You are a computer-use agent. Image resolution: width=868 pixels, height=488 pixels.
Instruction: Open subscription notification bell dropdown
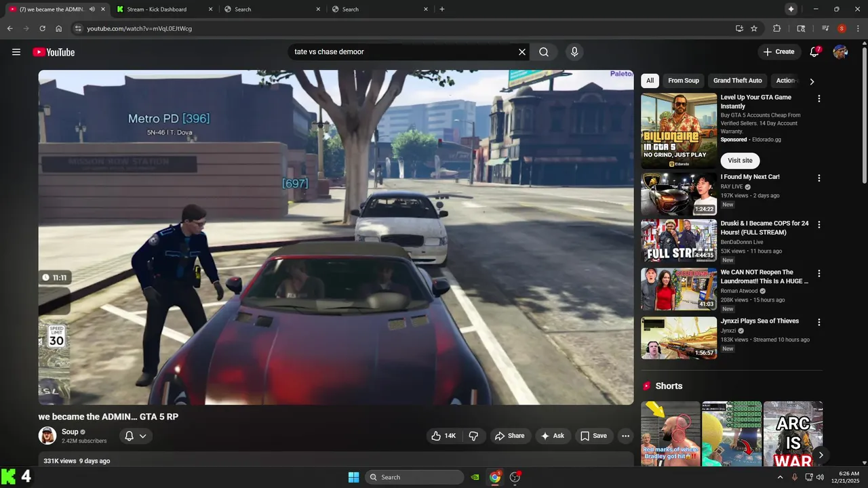point(136,436)
